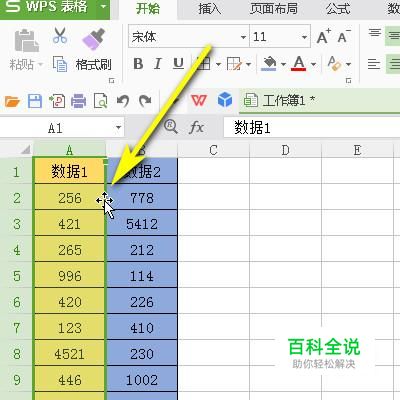Click the Print icon
Viewport: 400px width, 400px height.
pos(79,101)
